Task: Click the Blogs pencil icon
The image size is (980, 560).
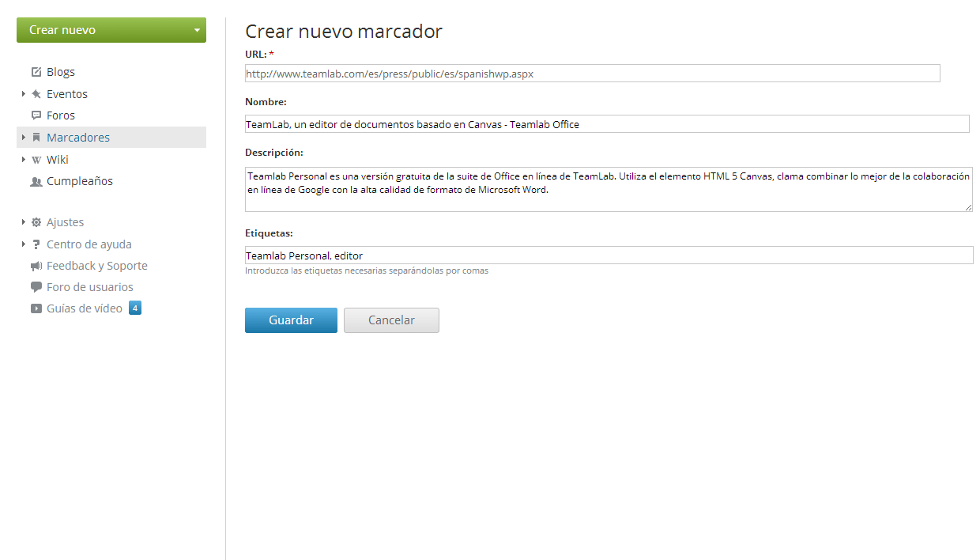Action: coord(36,72)
